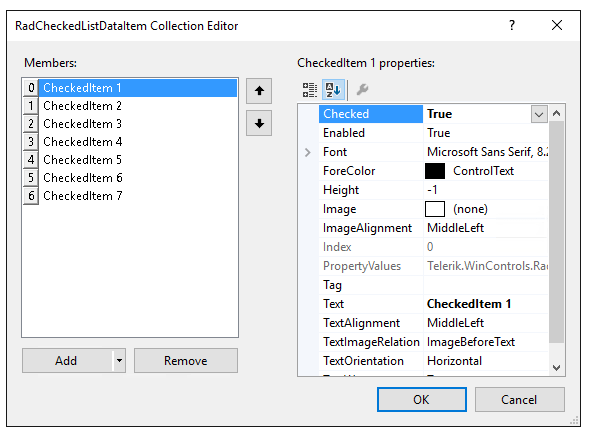The image size is (591, 436).
Task: Click the Cancel button
Action: 519,399
